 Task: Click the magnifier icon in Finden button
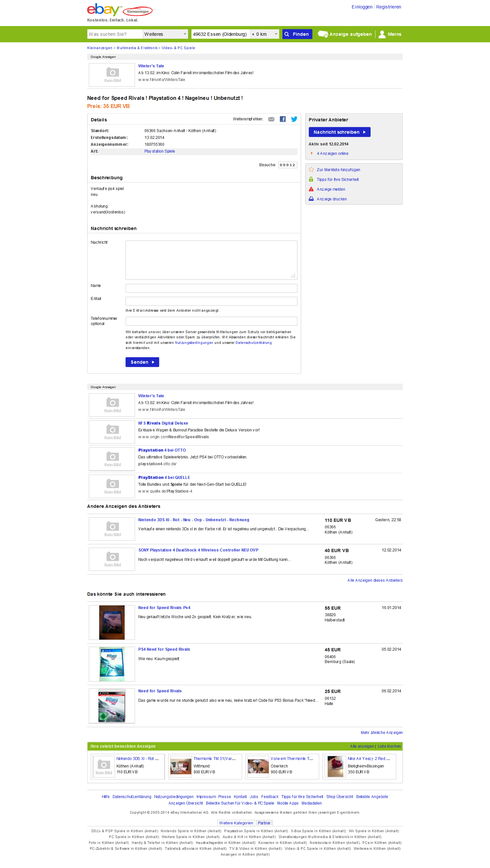[287, 34]
